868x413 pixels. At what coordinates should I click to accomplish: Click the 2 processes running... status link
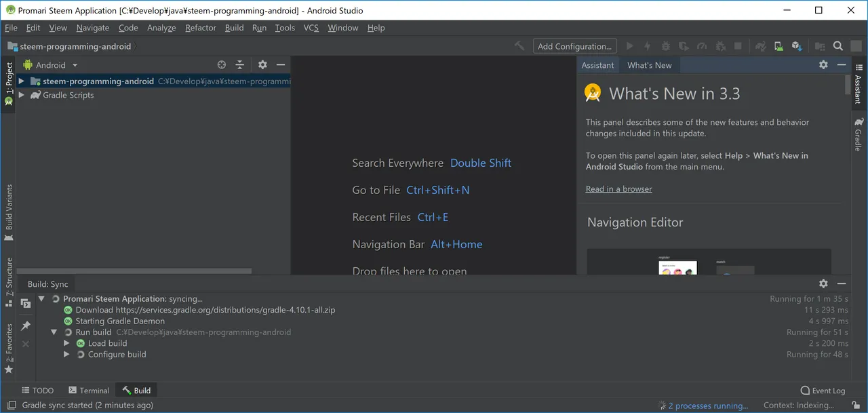coord(708,406)
